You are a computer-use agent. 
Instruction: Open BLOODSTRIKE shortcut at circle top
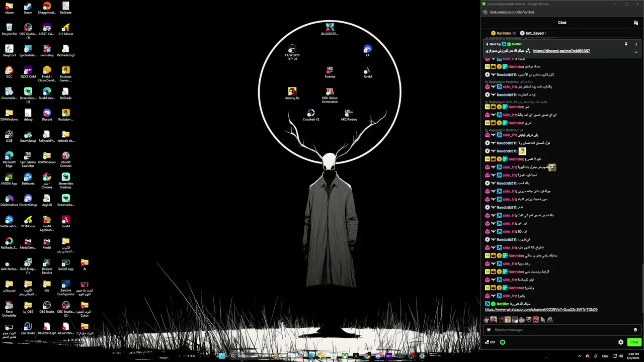point(330,29)
